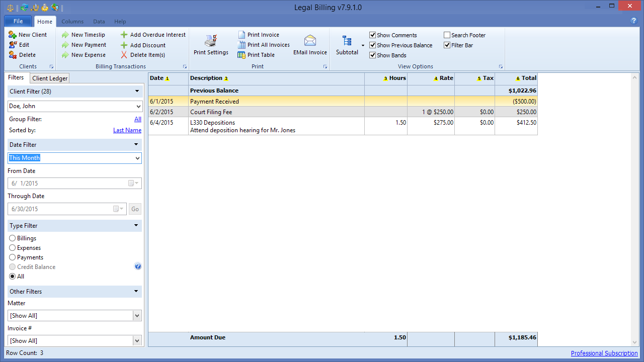This screenshot has height=362, width=644.
Task: Delete Item(s) from billing transactions
Action: click(x=142, y=55)
